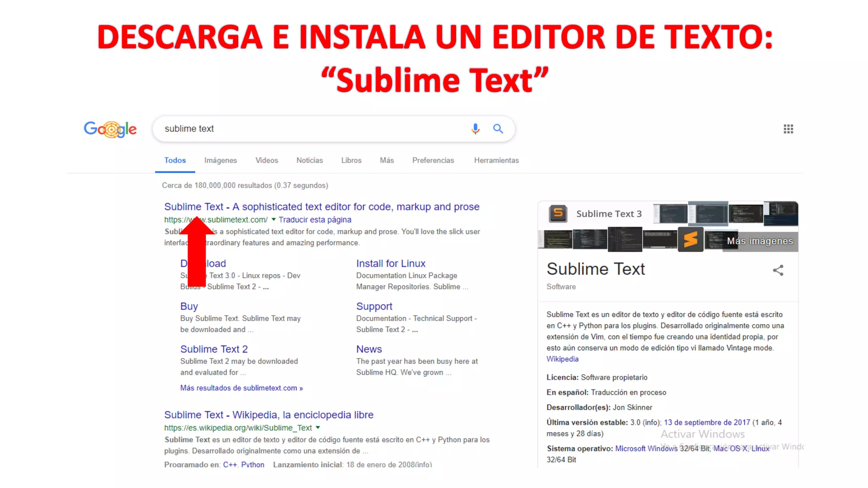Click the Sublime Text 3 logo icon

coord(558,213)
